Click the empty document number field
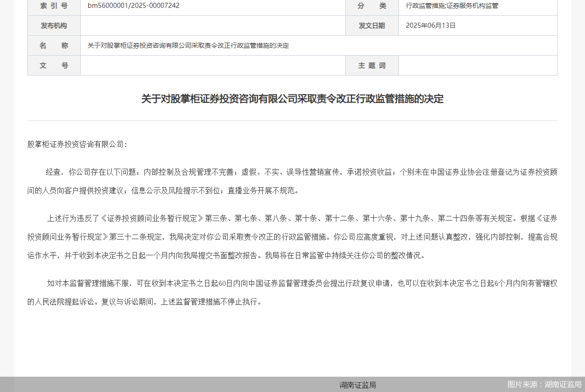 (212, 65)
